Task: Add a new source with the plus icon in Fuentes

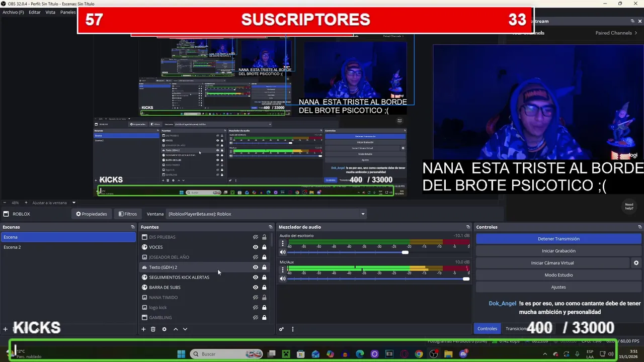Action: [x=143, y=329]
